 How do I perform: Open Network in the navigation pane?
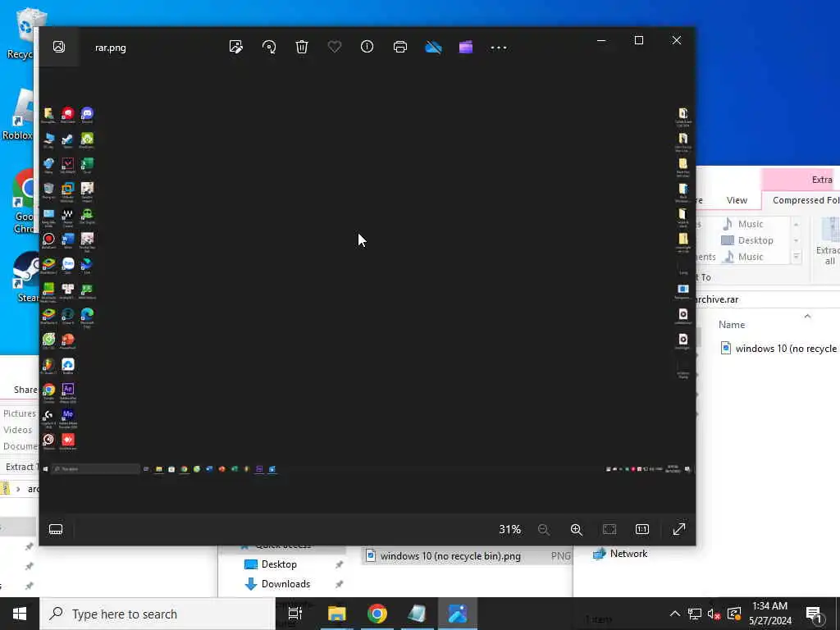pyautogui.click(x=620, y=554)
